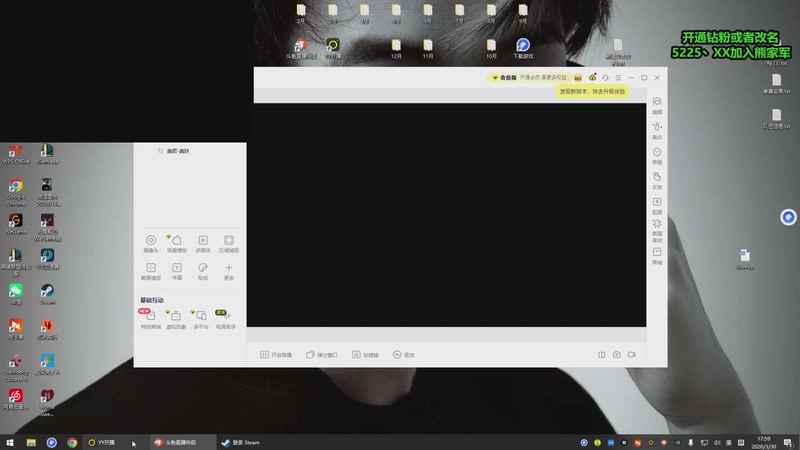
Task: Open the 贴纸 sticker tool
Action: point(203,268)
